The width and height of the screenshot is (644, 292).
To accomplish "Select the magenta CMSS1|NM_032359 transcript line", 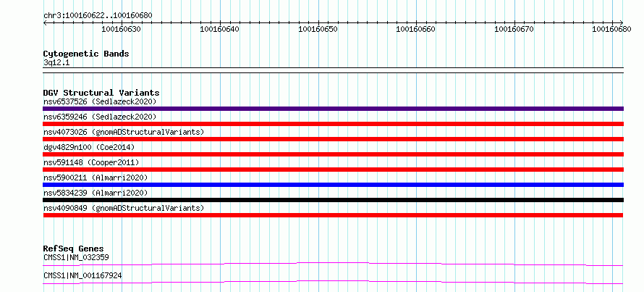I will [x=333, y=264].
